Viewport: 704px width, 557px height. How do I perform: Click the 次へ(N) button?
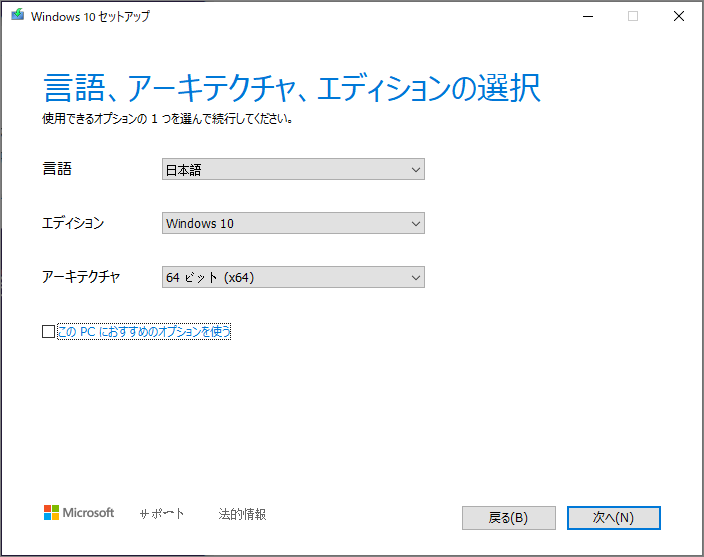coord(613,518)
